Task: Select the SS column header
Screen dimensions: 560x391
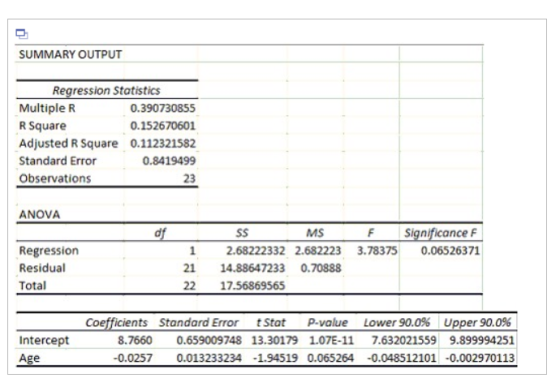Action: pos(242,233)
